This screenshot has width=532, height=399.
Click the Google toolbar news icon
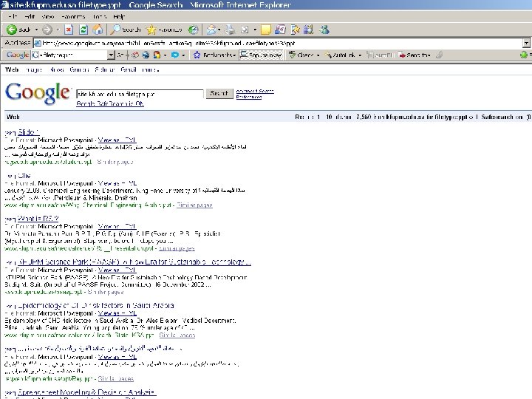pos(135,55)
